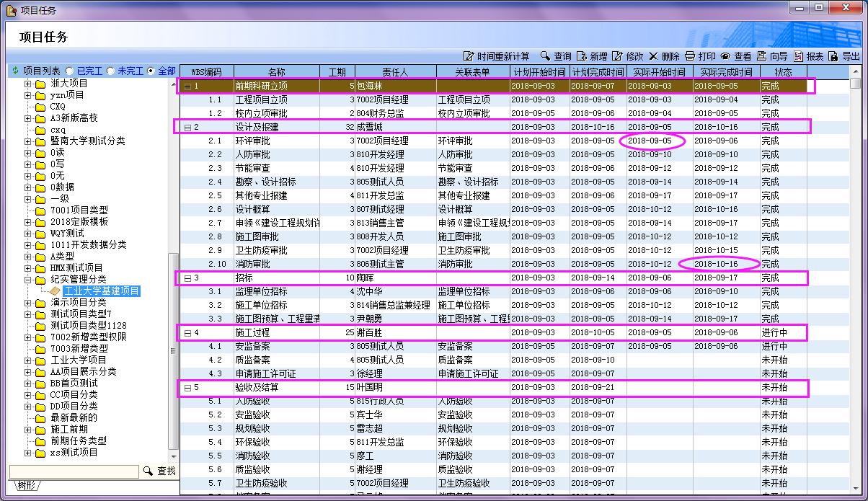868x501 pixels.
Task: Click the 新增 add icon
Action: tap(582, 56)
